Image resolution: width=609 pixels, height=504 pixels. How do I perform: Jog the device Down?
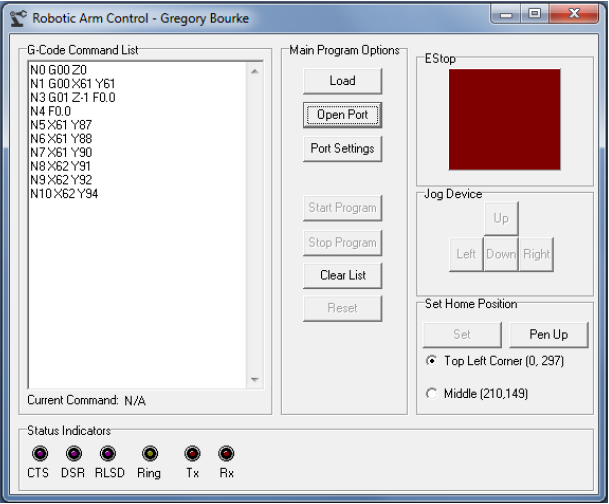click(501, 254)
